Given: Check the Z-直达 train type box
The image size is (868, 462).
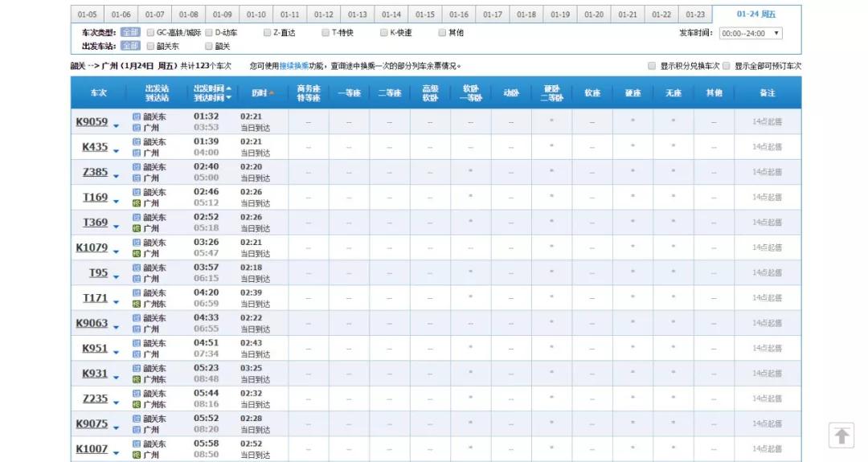Looking at the screenshot, I should tap(268, 33).
